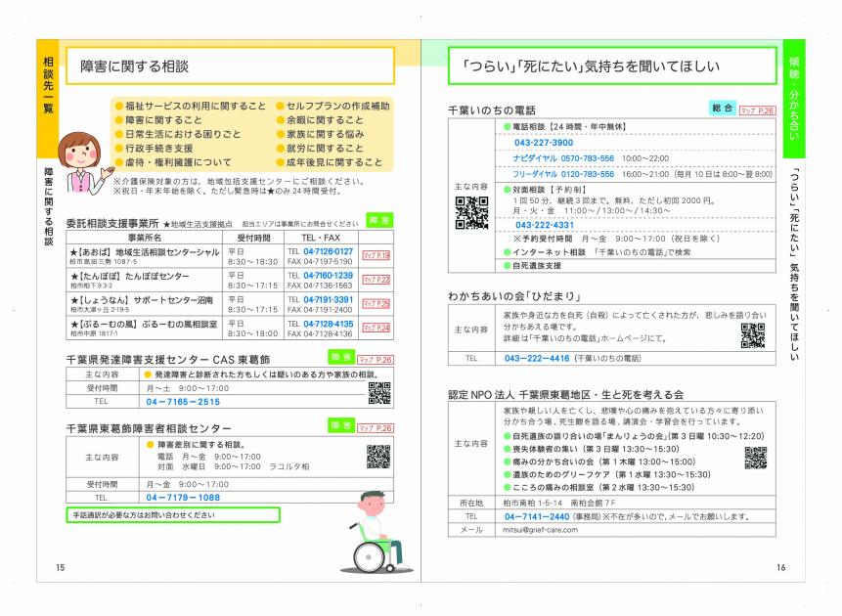Click the QR code in 千葉いのちの電話 section
This screenshot has width=842, height=616.
[x=470, y=212]
